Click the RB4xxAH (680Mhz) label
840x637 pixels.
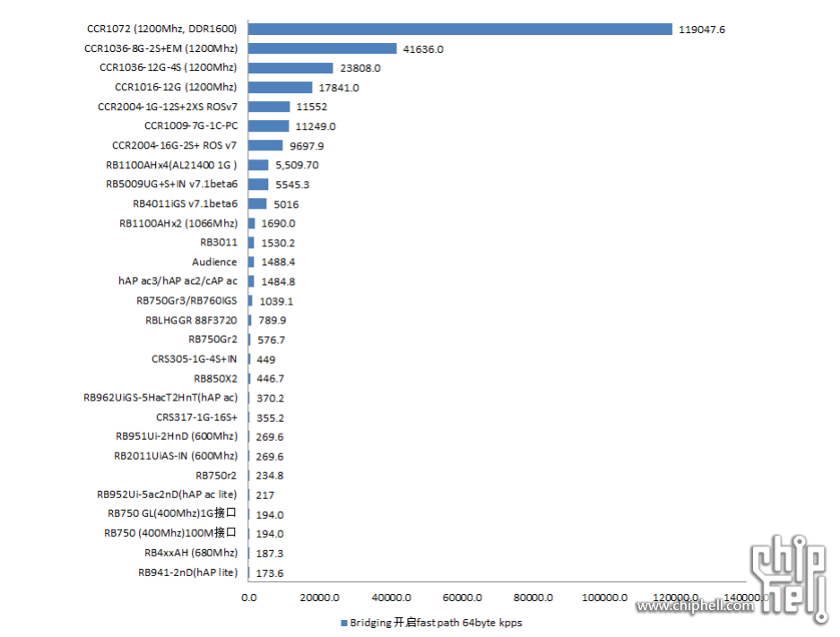coord(191,553)
